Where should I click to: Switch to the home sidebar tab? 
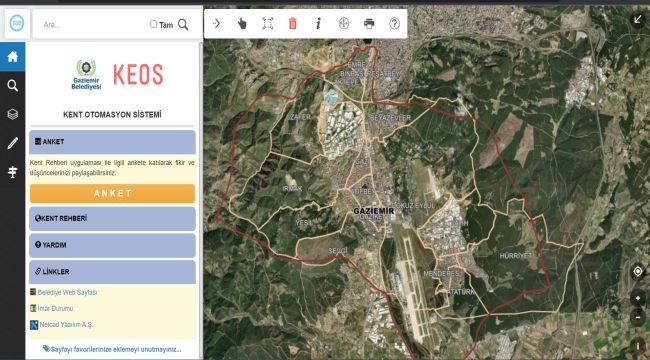(x=12, y=57)
